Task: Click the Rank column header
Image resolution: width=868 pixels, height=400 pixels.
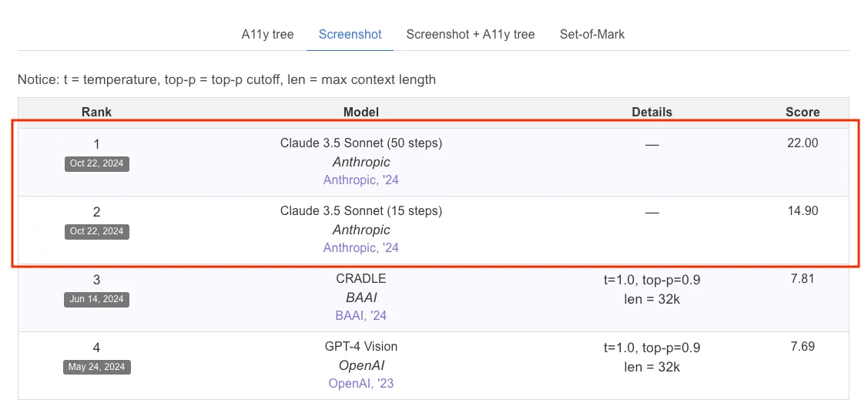Action: [x=96, y=113]
